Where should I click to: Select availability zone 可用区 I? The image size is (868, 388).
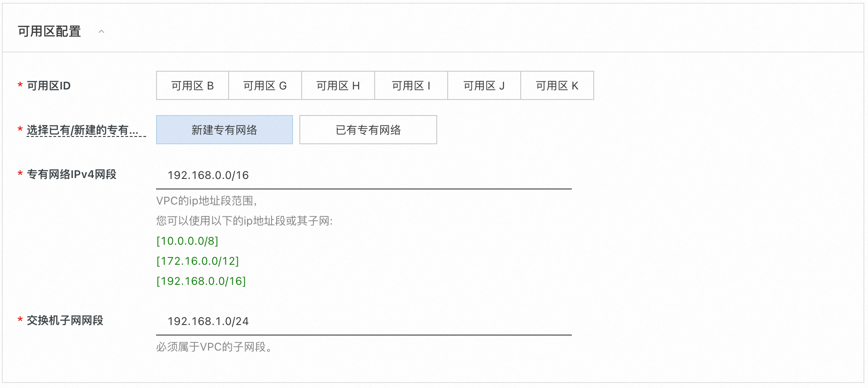pos(411,85)
